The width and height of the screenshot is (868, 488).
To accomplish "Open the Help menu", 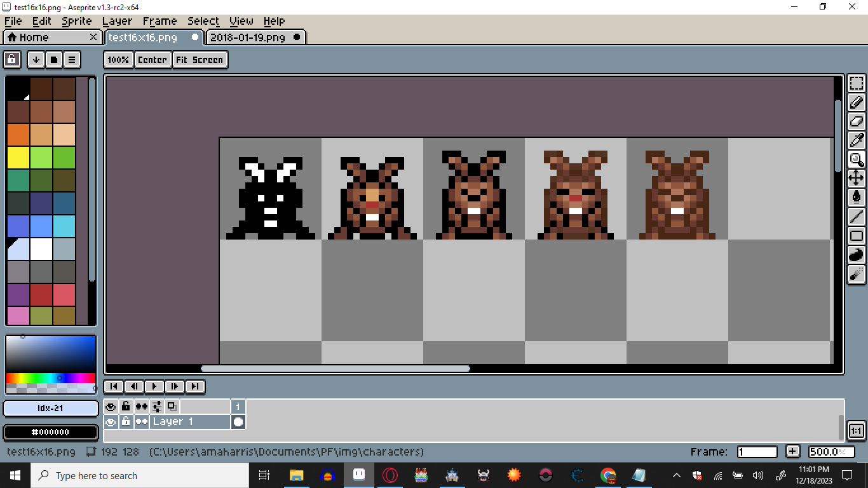I will click(x=274, y=21).
